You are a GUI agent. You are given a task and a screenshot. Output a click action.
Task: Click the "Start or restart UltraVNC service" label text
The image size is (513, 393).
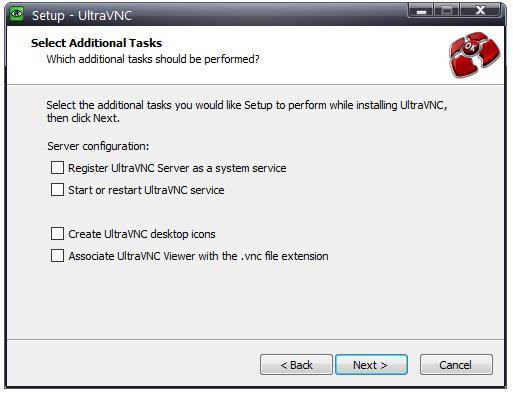pyautogui.click(x=146, y=190)
